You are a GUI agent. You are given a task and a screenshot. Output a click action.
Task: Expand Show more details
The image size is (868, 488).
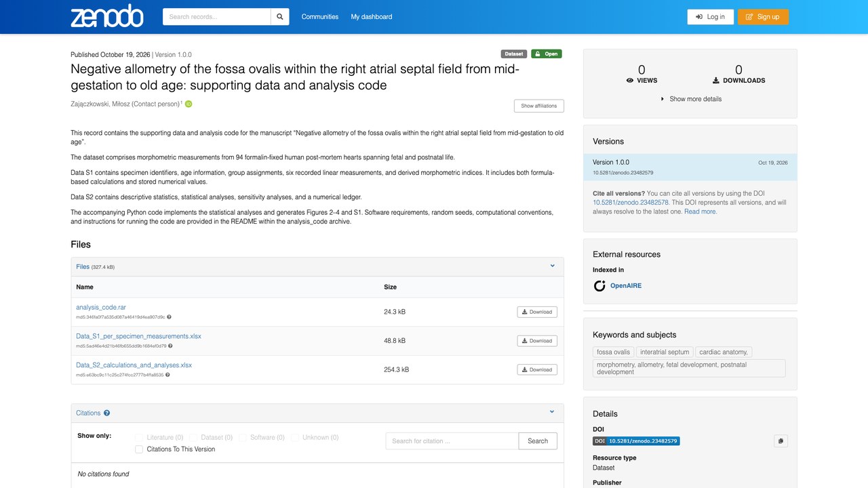pos(690,99)
